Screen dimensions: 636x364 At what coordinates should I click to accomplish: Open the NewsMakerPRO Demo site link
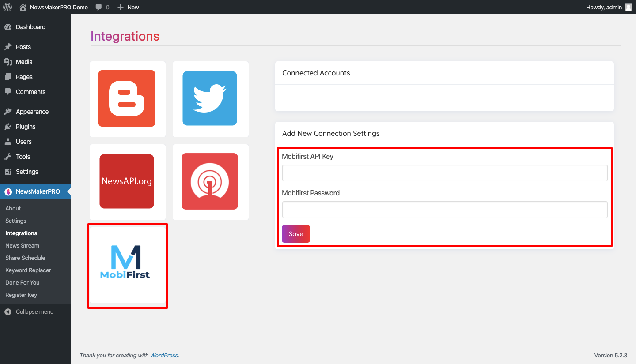click(x=59, y=7)
